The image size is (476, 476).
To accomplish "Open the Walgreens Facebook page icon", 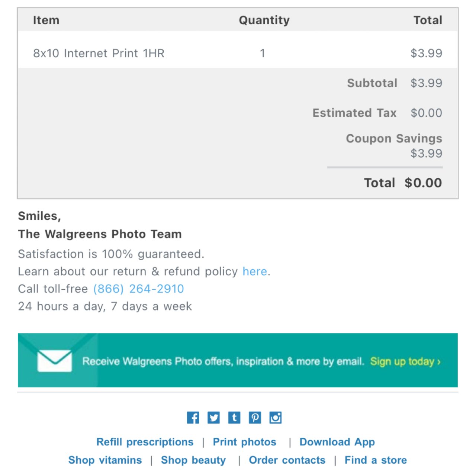I will click(193, 418).
